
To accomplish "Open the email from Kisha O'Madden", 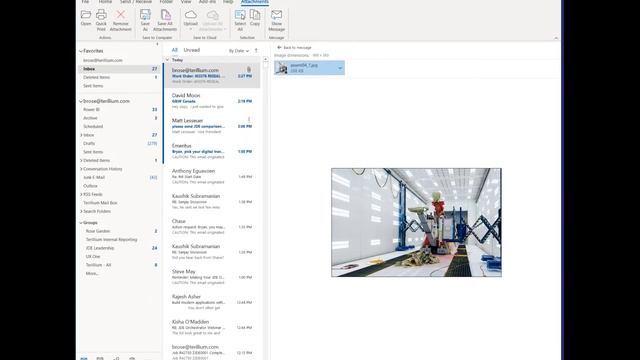I will coord(212,327).
